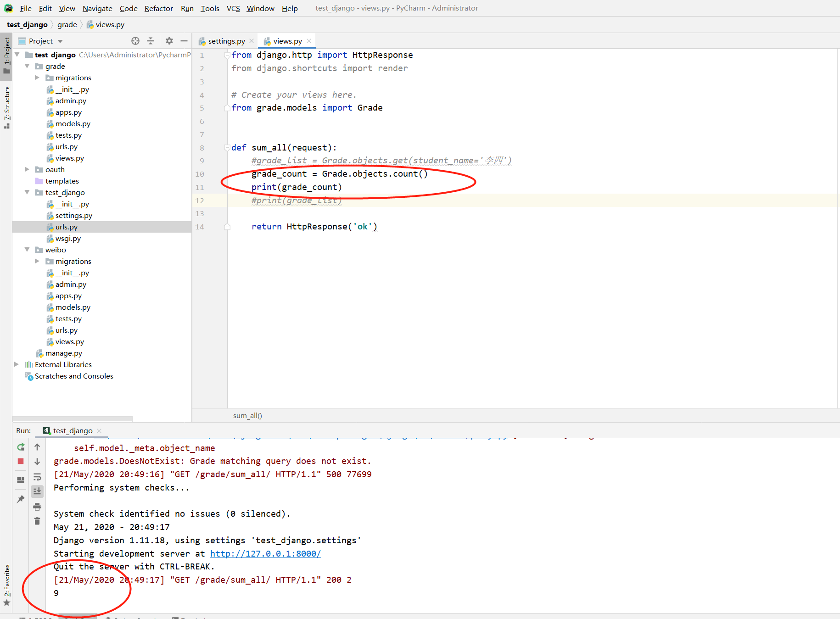
Task: Click the locate/scroll from source target icon
Action: click(x=135, y=41)
